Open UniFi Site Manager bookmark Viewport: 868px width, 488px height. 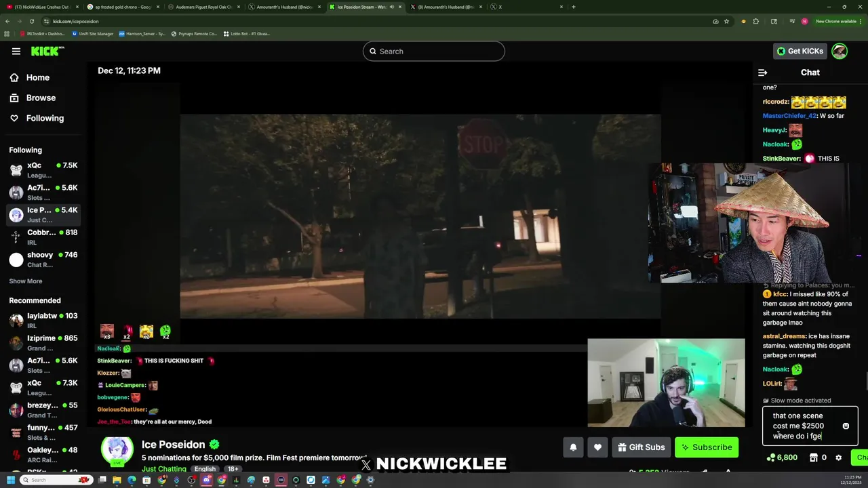click(x=92, y=33)
